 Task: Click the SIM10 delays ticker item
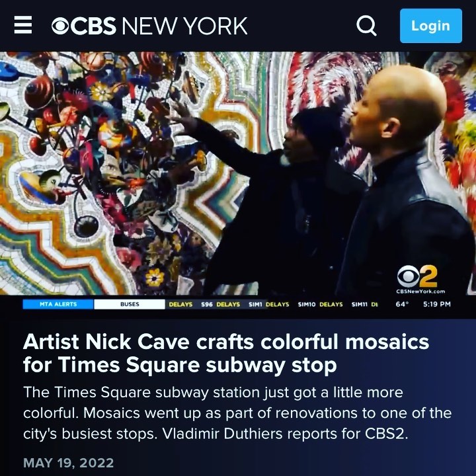point(320,304)
